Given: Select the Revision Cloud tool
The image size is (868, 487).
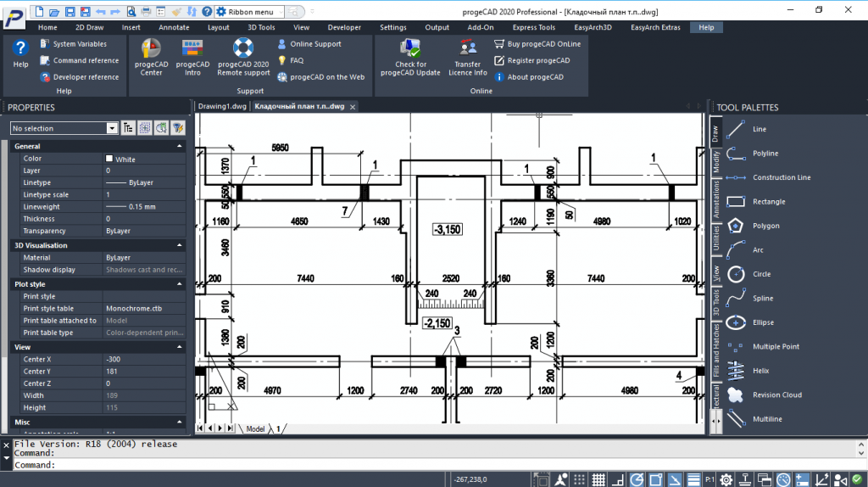Looking at the screenshot, I should 776,395.
